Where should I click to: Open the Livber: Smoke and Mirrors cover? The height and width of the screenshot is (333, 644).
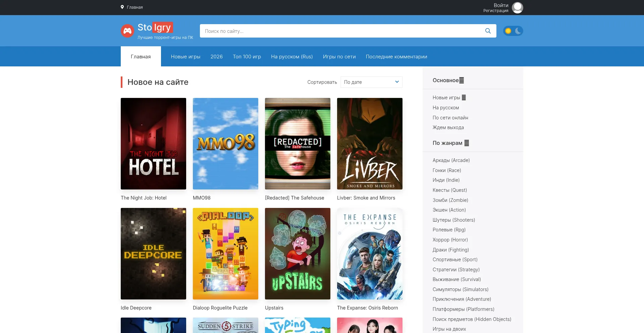pos(370,144)
